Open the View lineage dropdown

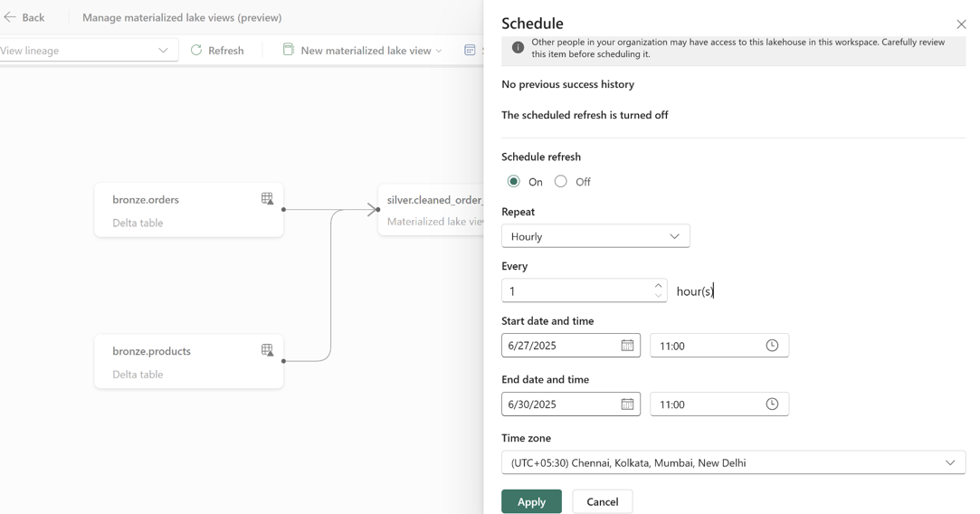[x=88, y=50]
